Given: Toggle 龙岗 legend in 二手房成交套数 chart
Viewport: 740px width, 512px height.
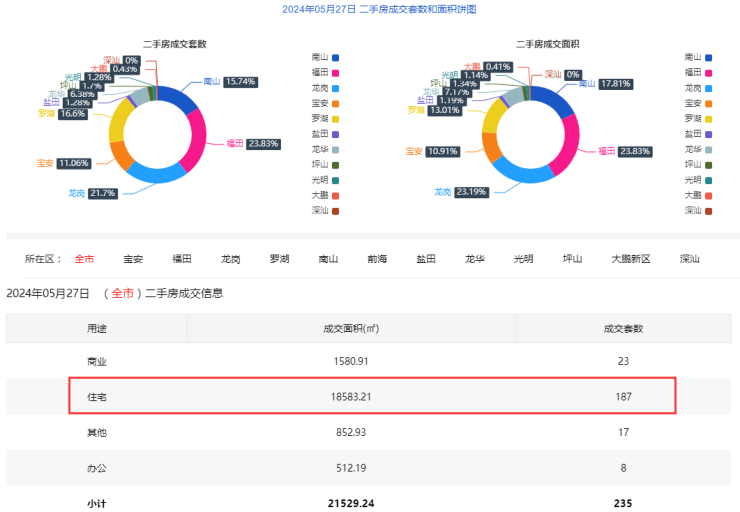Looking at the screenshot, I should [325, 88].
